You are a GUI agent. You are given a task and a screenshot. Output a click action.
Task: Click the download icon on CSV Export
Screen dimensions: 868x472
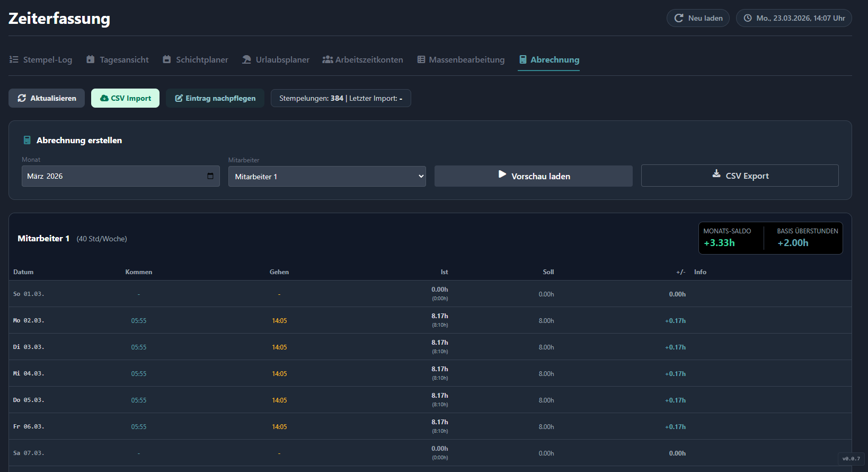pyautogui.click(x=716, y=174)
